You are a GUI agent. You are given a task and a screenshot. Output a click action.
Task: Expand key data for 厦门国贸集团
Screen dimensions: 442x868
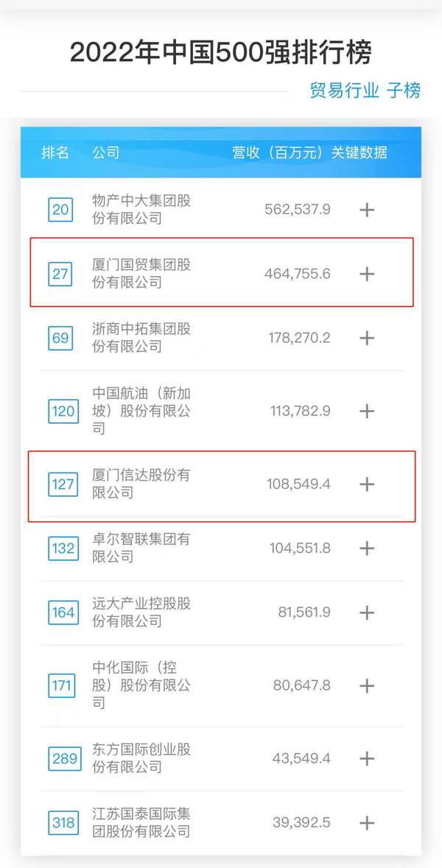point(366,274)
